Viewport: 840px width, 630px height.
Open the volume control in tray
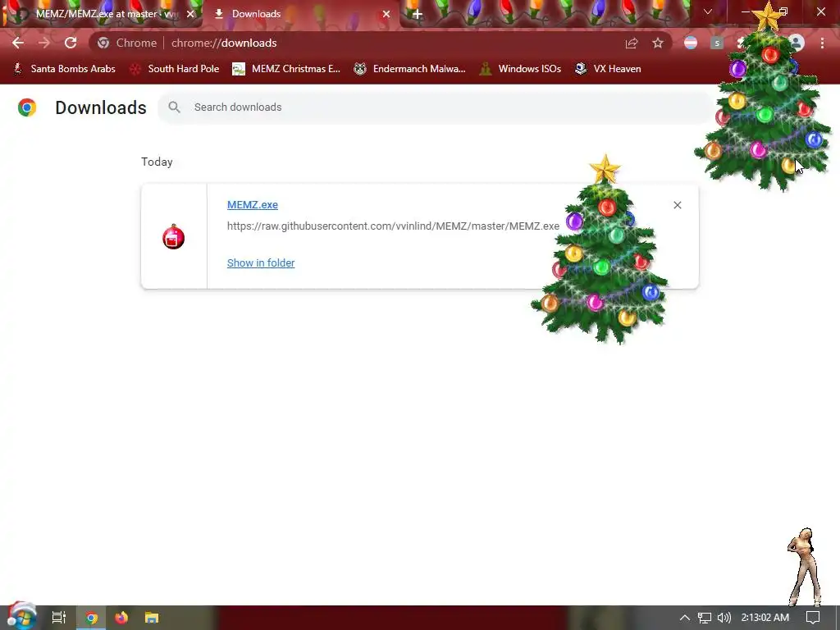pos(724,618)
